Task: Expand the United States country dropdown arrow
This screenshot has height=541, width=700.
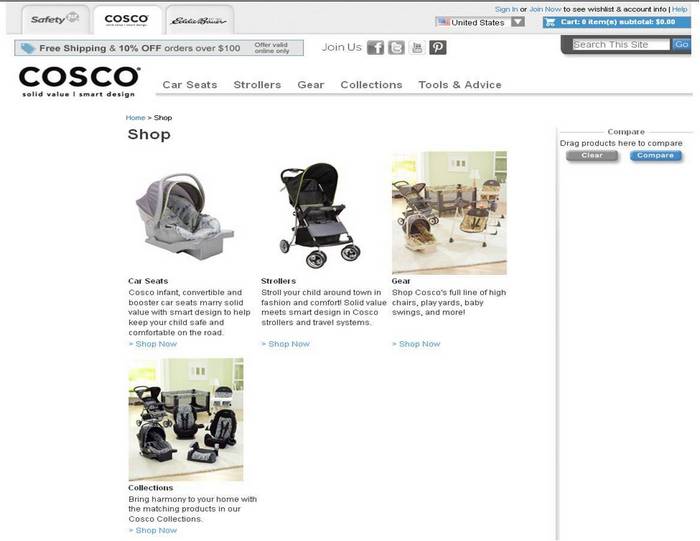Action: tap(518, 21)
